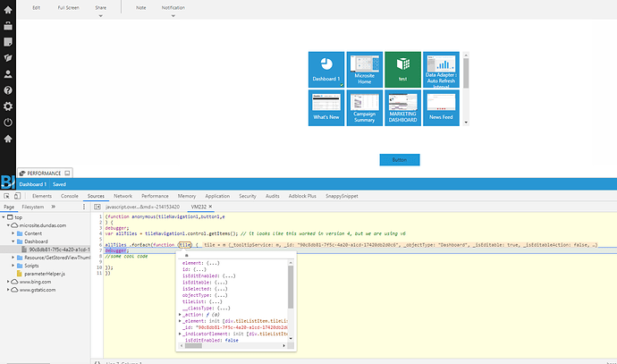
Task: Click the power logout icon in sidebar
Action: [x=8, y=123]
